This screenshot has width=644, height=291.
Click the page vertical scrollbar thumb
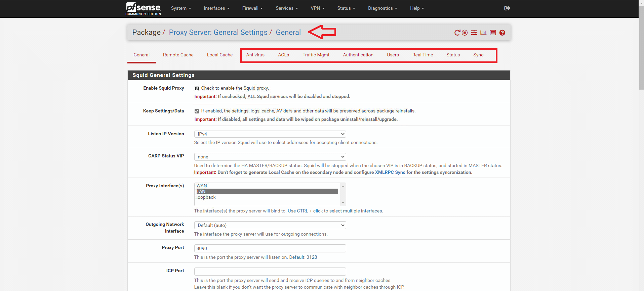pyautogui.click(x=641, y=47)
